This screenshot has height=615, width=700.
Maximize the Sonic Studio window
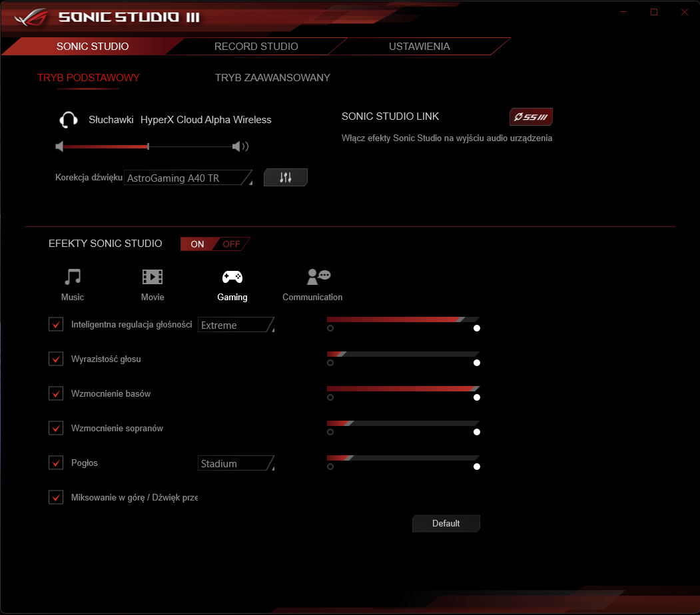pos(654,12)
